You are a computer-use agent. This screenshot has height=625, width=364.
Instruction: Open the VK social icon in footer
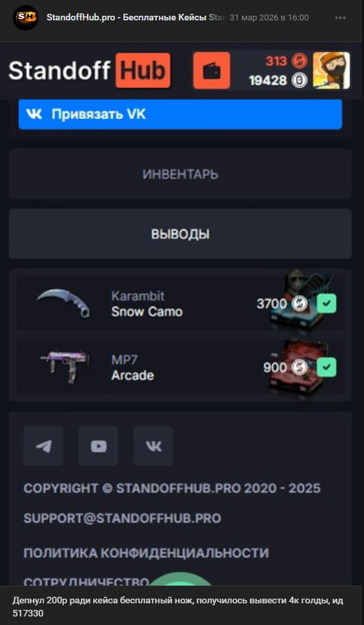pos(153,446)
